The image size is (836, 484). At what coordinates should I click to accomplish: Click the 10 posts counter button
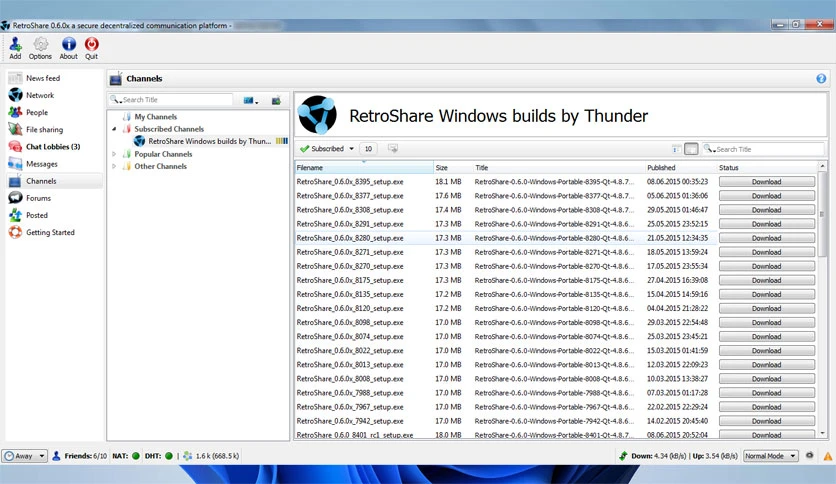click(368, 149)
